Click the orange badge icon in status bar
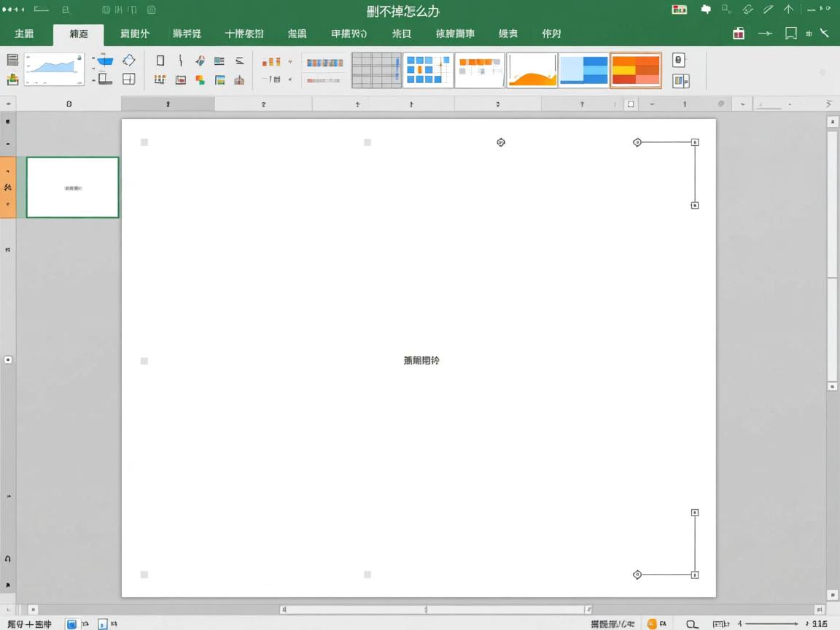Image resolution: width=840 pixels, height=630 pixels. (652, 624)
